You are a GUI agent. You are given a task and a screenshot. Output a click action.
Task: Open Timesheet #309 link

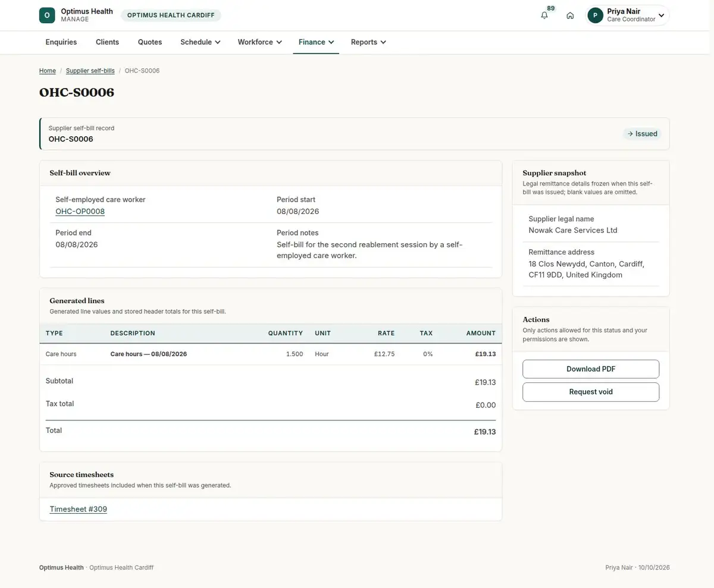tap(79, 510)
